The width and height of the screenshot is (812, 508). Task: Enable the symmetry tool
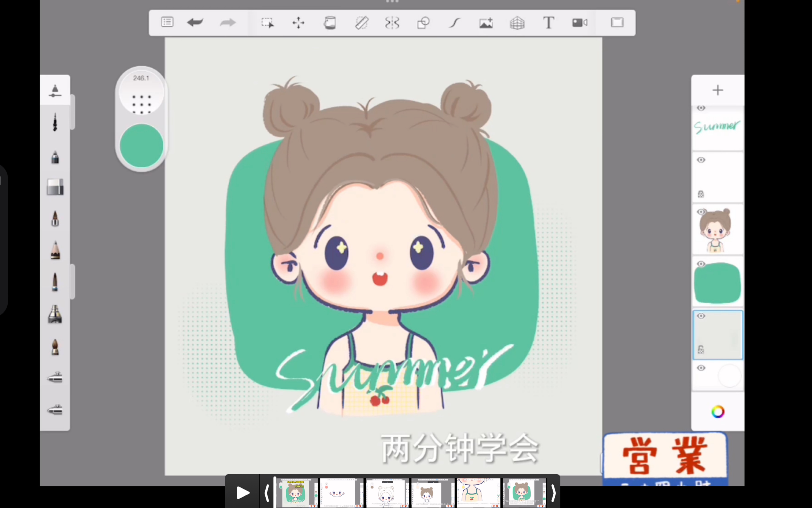392,23
